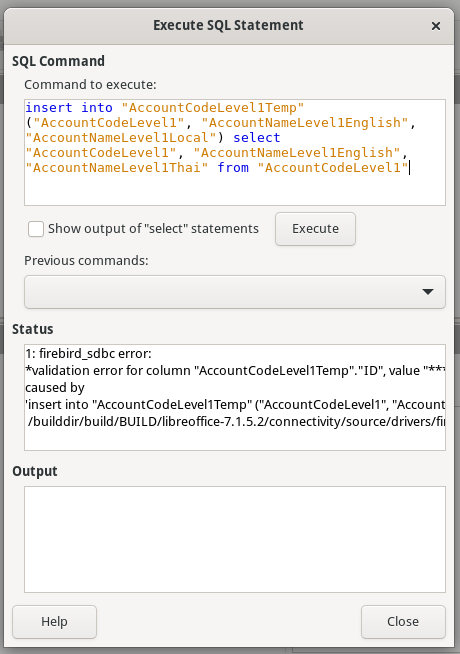Click the "insert into" keyword in SQL
Image resolution: width=460 pixels, height=654 pixels.
[x=69, y=108]
